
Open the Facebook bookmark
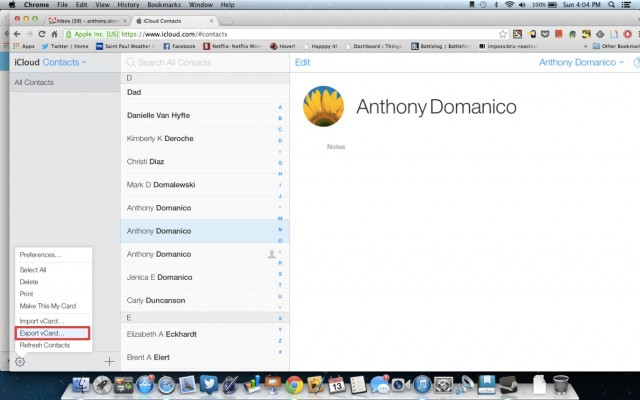point(179,46)
